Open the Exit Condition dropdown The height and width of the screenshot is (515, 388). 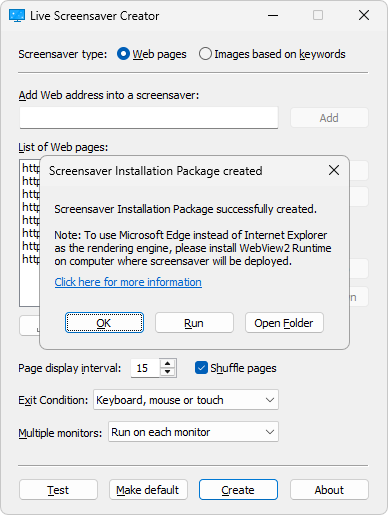coord(186,400)
